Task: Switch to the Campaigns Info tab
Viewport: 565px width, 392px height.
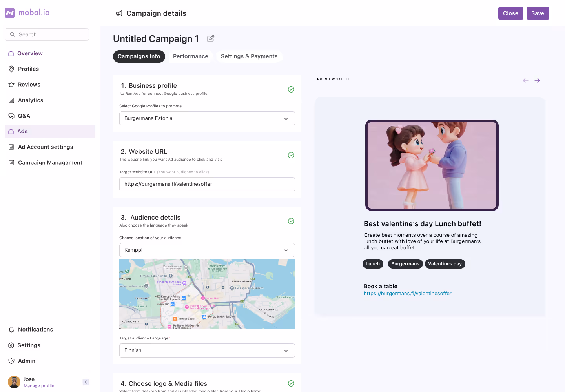Action: (x=139, y=56)
